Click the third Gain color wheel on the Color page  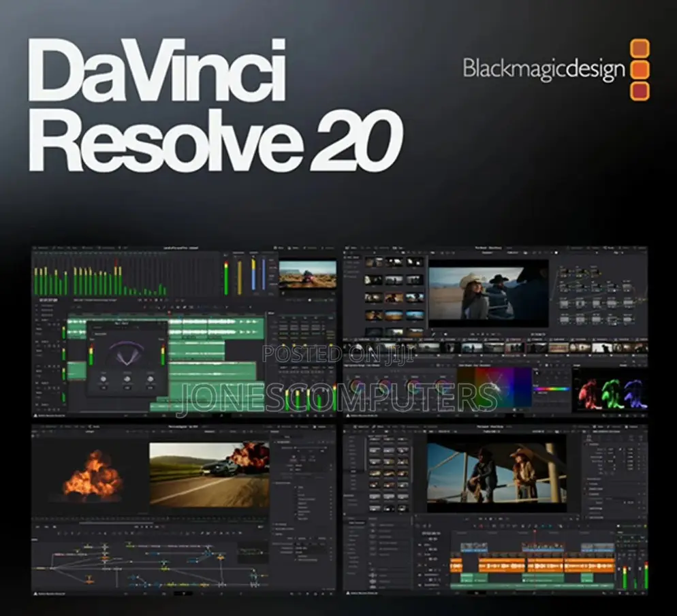[413, 385]
